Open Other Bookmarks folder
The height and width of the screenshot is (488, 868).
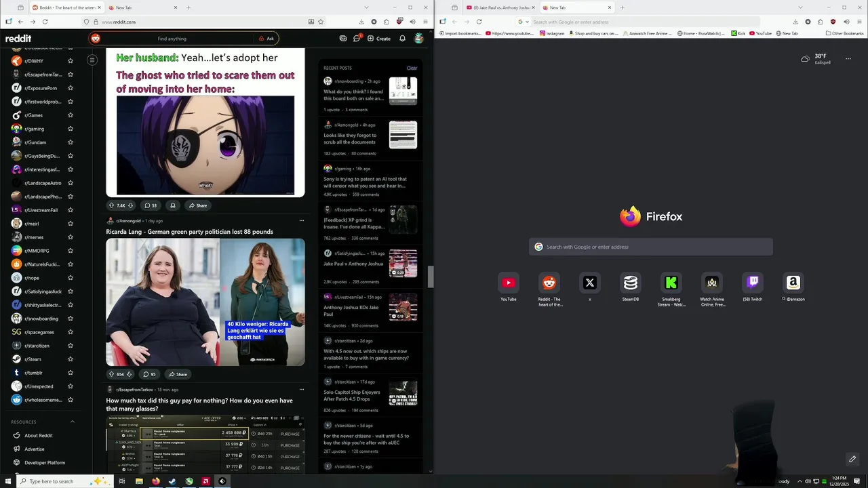[x=845, y=33]
